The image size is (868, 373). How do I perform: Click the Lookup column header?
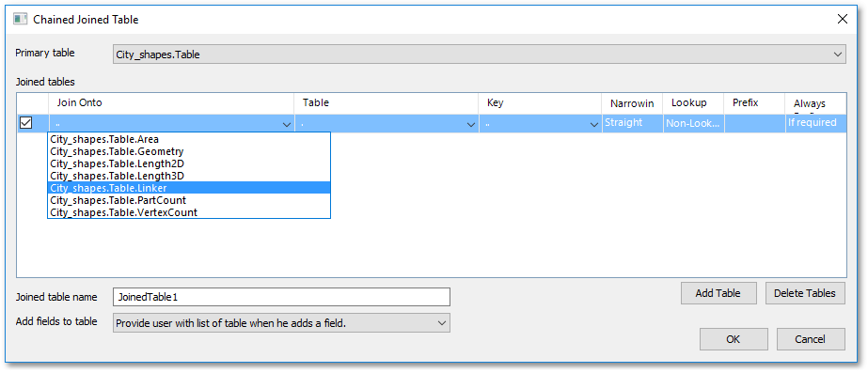click(693, 103)
